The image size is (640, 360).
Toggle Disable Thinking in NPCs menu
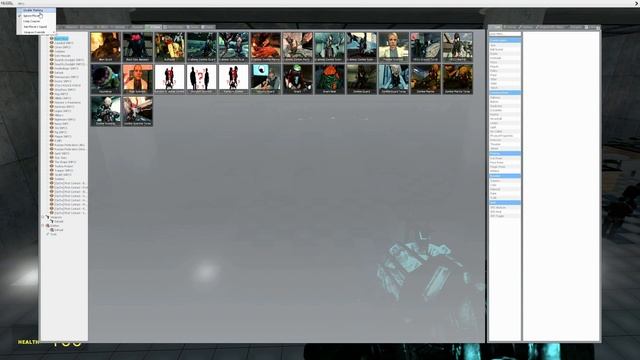pyautogui.click(x=36, y=10)
